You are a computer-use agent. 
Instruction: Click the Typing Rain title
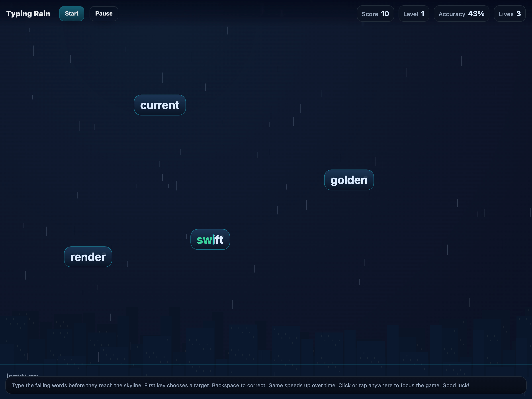point(28,14)
